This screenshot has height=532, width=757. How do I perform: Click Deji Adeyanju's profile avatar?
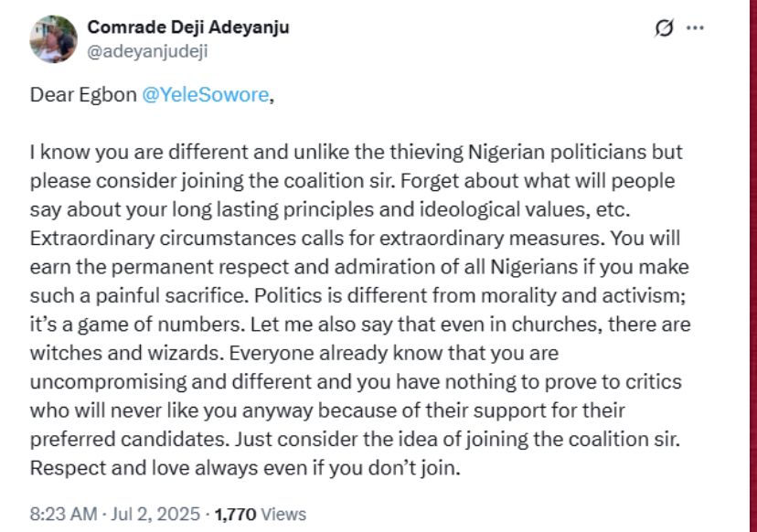[x=53, y=39]
